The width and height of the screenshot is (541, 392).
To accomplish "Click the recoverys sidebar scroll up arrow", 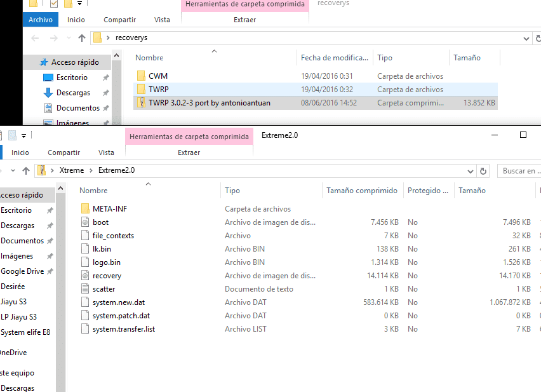I will click(x=117, y=55).
